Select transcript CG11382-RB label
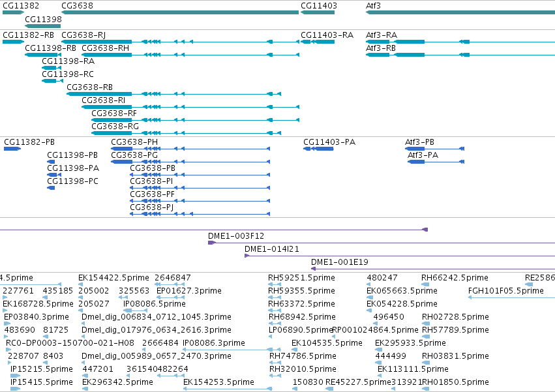555x392 pixels. [28, 35]
